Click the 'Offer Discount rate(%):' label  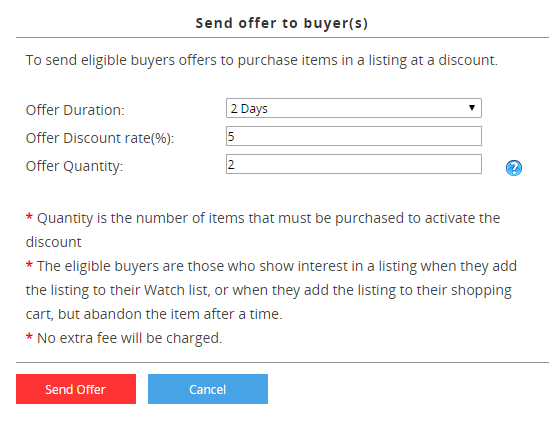(100, 138)
